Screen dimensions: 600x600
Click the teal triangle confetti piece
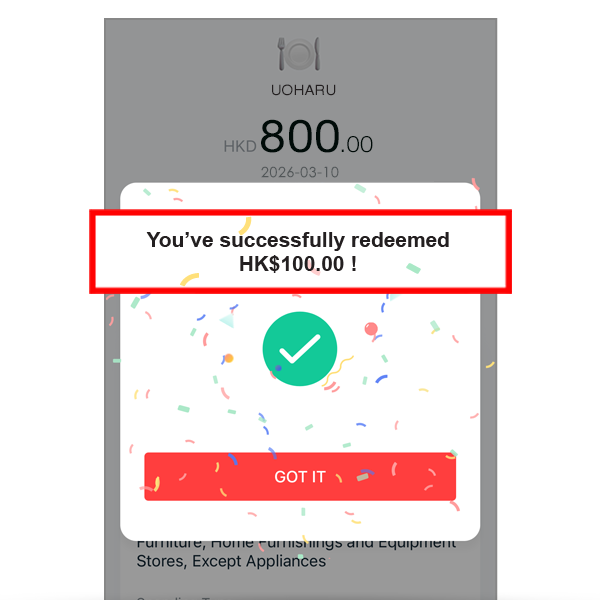[228, 321]
